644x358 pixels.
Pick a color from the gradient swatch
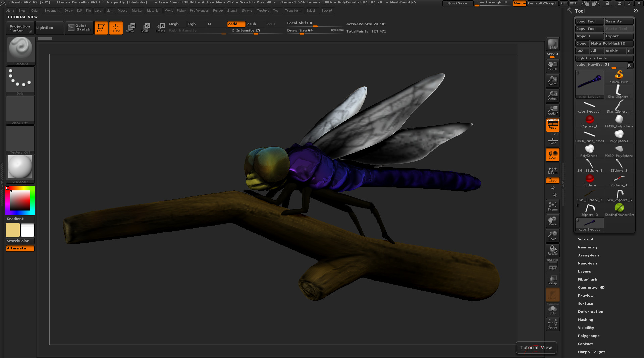[20, 200]
